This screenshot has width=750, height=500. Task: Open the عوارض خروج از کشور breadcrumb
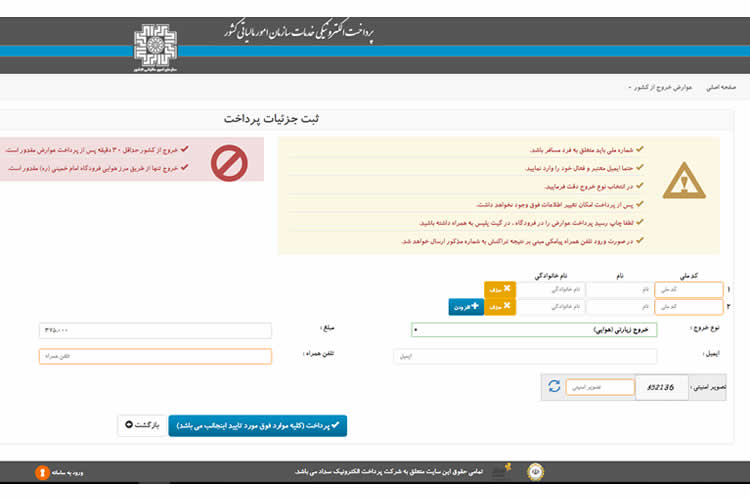pos(662,87)
